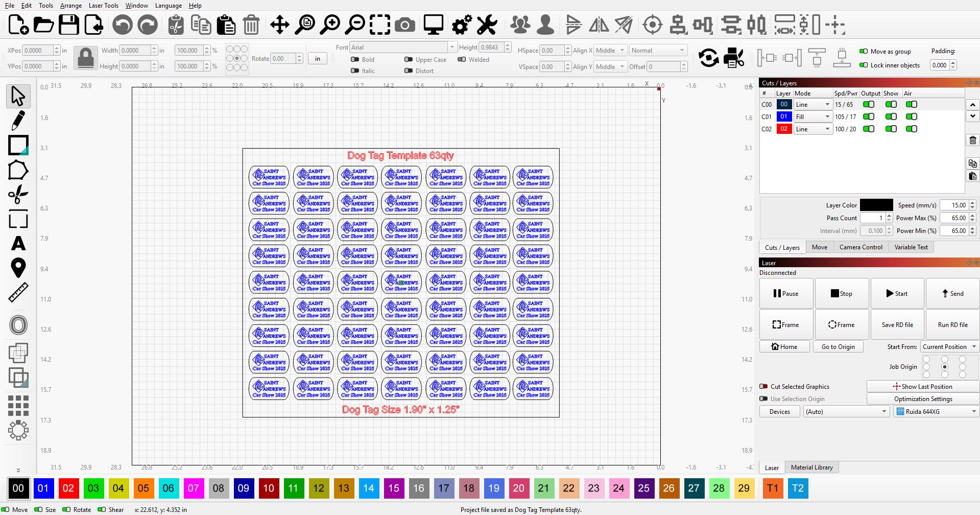
Task: Select the Create Rectangle tool
Action: (18, 146)
